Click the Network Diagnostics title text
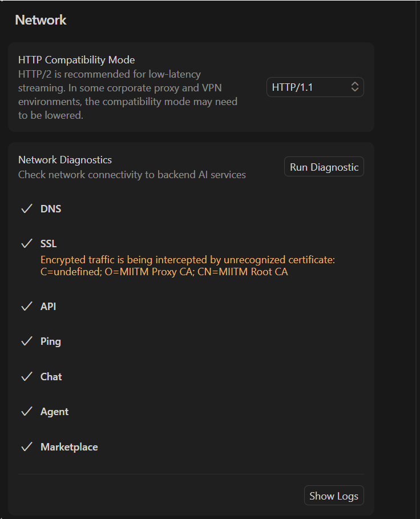This screenshot has height=519, width=420. tap(65, 160)
